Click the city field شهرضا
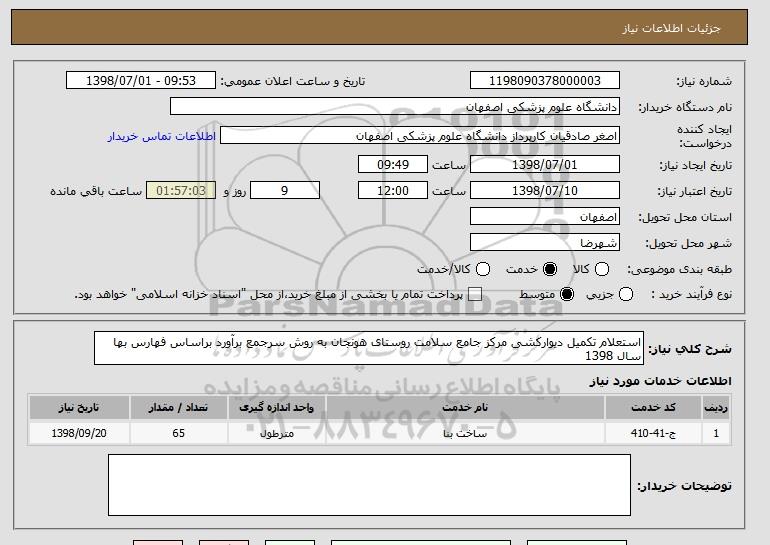 click(545, 243)
